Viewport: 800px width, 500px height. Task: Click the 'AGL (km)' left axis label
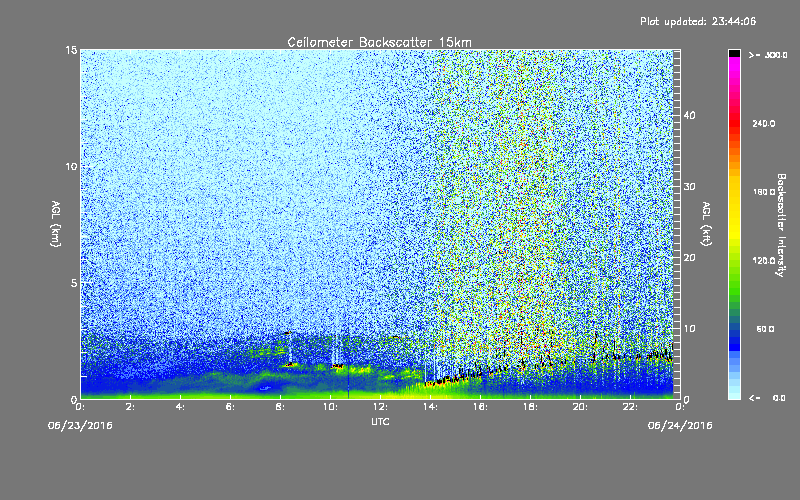pos(56,223)
